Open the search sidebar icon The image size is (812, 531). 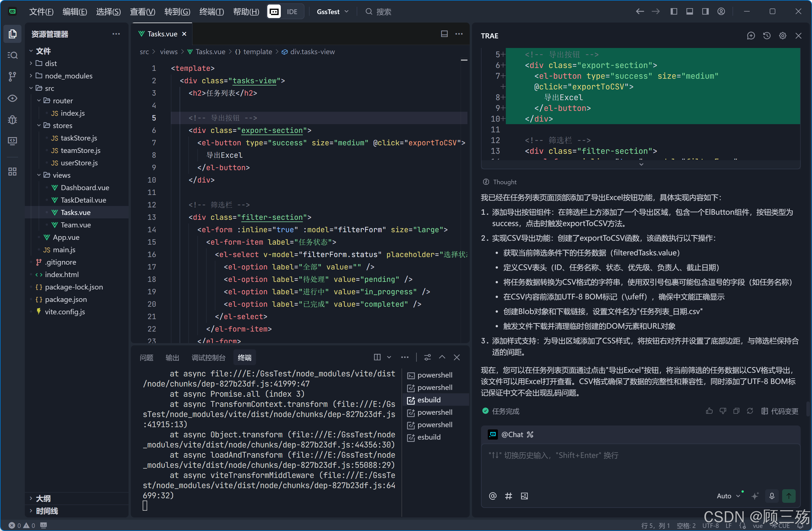point(12,55)
